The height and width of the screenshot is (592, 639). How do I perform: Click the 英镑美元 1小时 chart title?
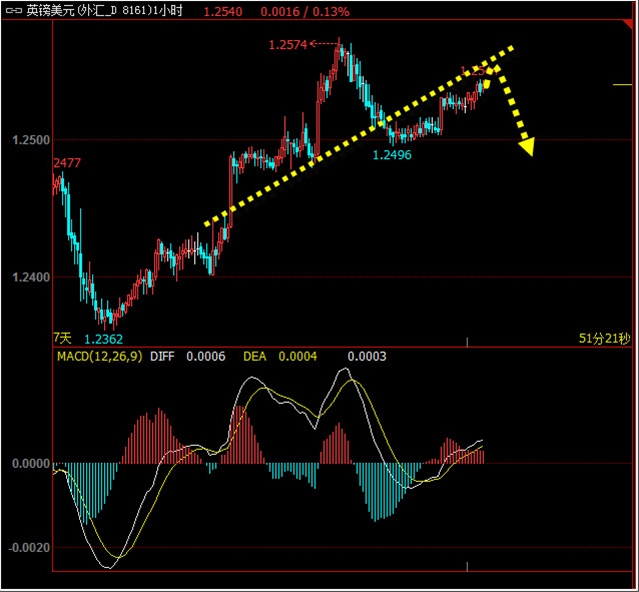tap(104, 11)
